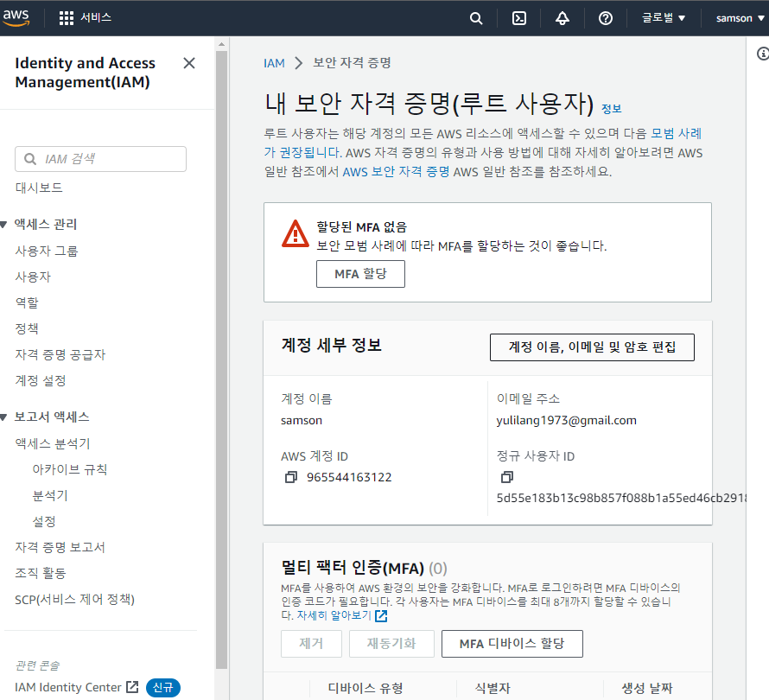The image size is (769, 700).
Task: Click external link icon beside 자세히 알아보기
Action: point(381,616)
